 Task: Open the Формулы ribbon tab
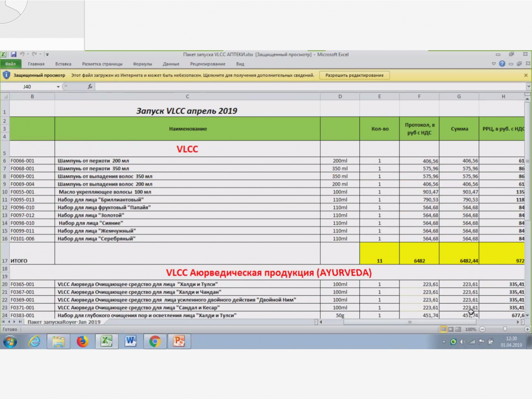(142, 64)
